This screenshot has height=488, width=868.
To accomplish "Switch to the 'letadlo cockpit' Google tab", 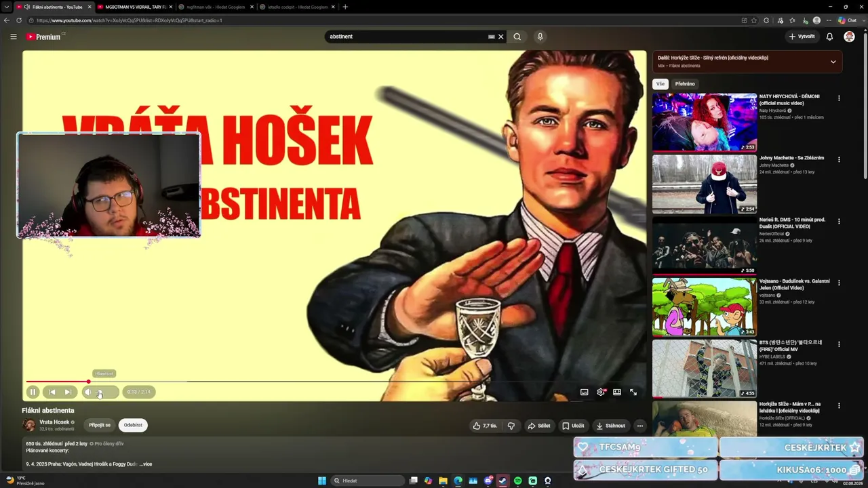I will (x=297, y=7).
